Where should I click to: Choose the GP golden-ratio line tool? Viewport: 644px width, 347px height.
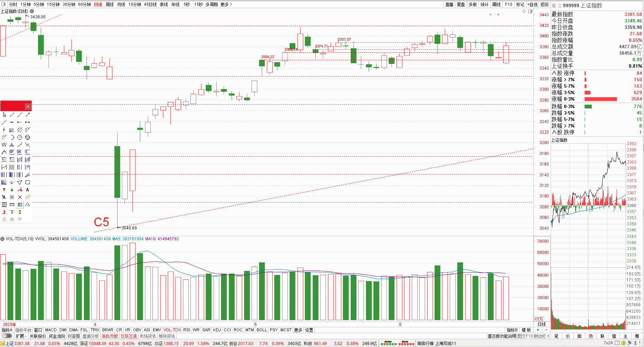click(12, 152)
